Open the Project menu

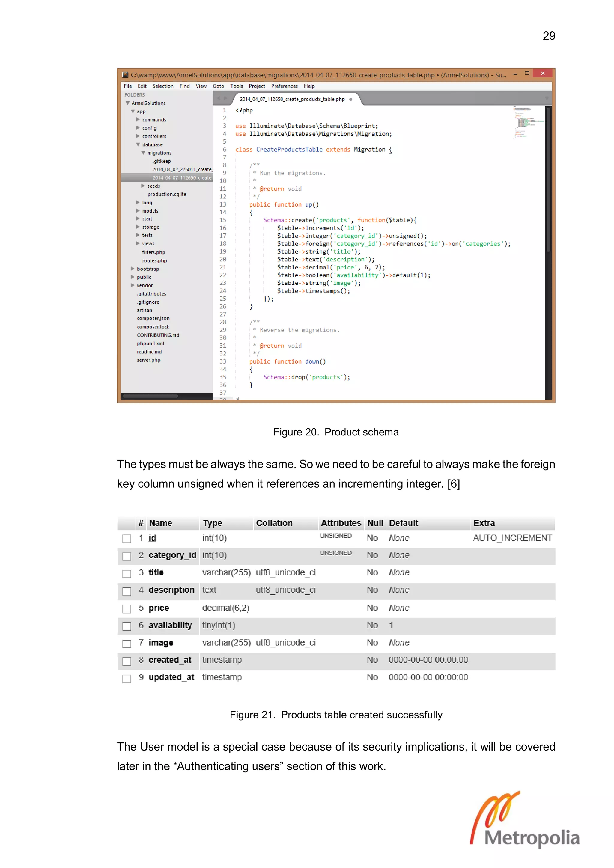click(257, 86)
